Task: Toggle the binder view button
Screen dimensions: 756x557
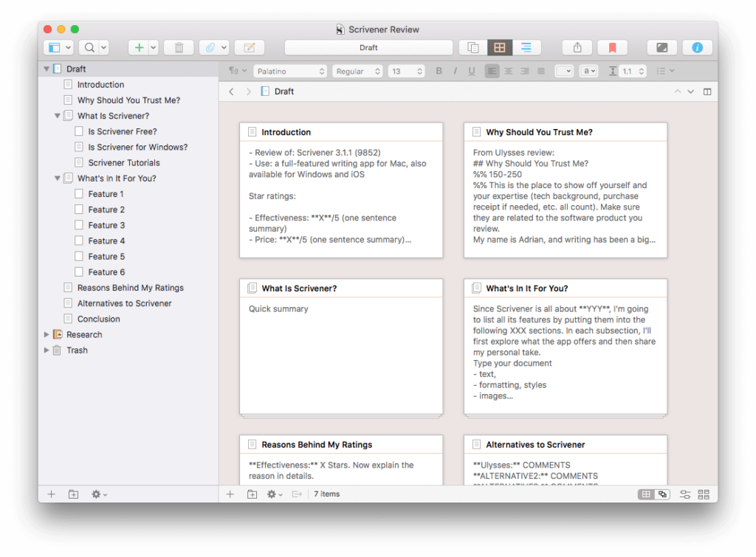Action: click(54, 48)
